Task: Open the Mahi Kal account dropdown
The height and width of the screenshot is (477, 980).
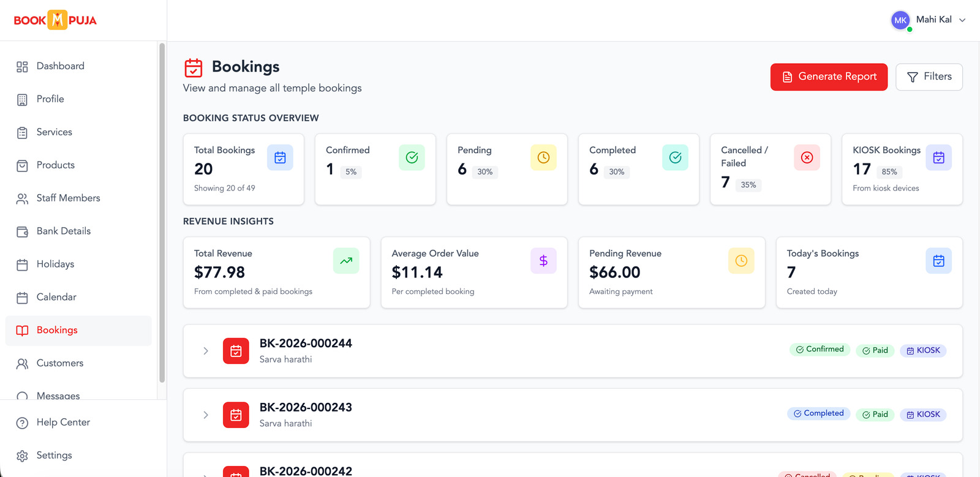Action: (x=962, y=20)
